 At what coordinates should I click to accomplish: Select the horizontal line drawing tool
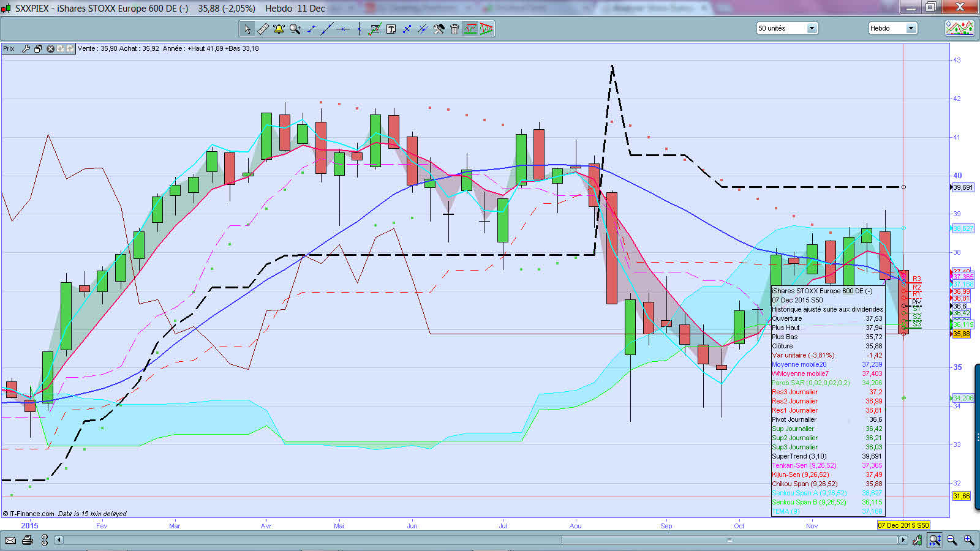click(x=343, y=29)
